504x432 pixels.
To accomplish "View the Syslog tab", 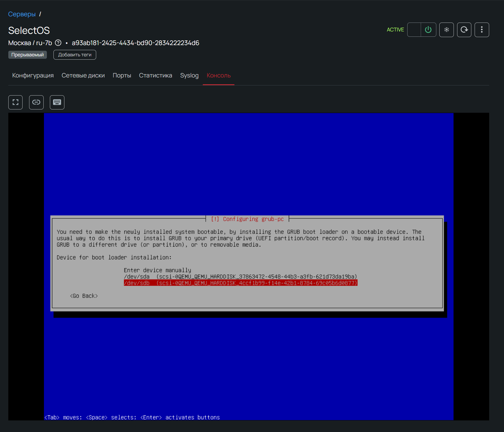I will [x=189, y=75].
